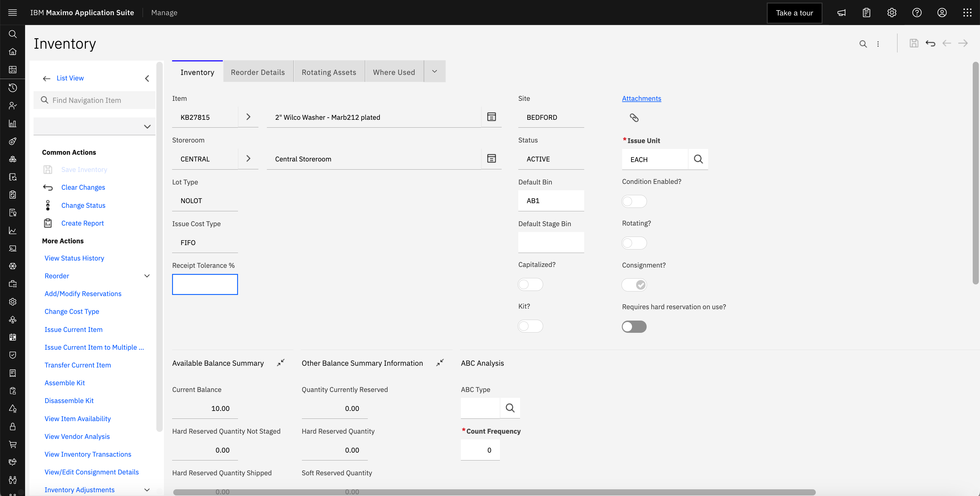Image resolution: width=980 pixels, height=496 pixels.
Task: Toggle the Capitalized switch
Action: click(x=530, y=285)
